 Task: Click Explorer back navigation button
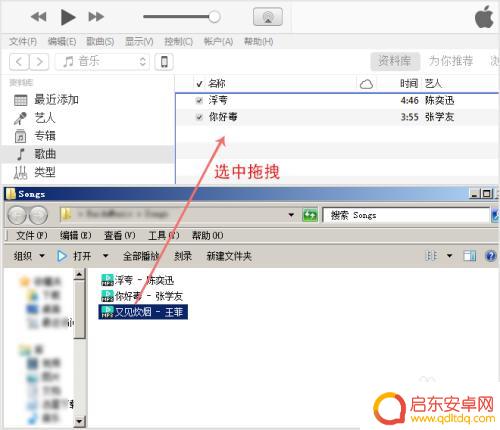coord(17,215)
